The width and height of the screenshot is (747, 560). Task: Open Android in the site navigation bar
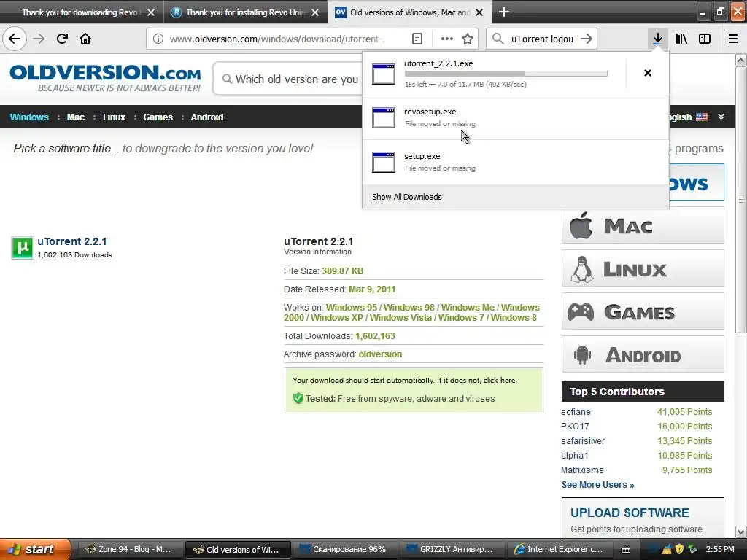click(206, 117)
